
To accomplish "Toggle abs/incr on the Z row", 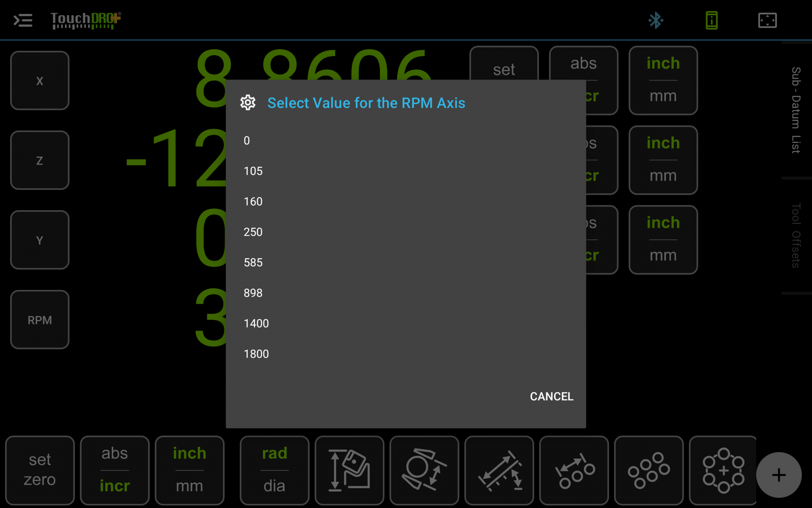I will (x=602, y=160).
